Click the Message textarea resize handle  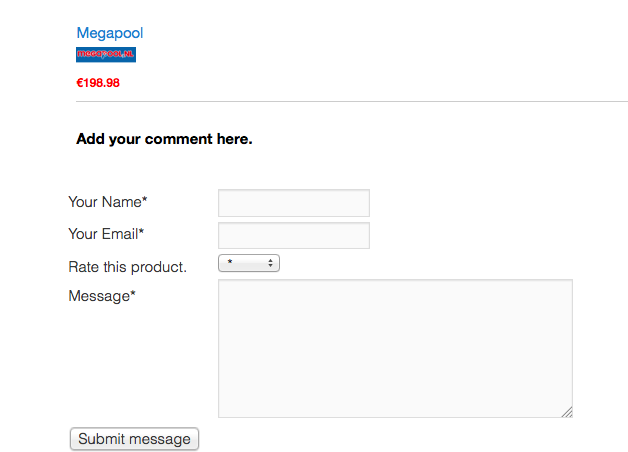point(567,411)
